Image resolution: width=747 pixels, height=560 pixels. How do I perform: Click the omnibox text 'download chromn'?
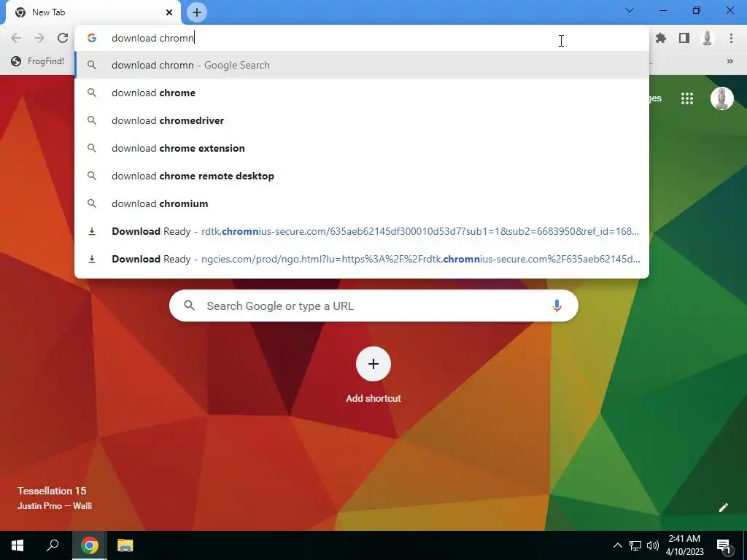click(x=152, y=38)
